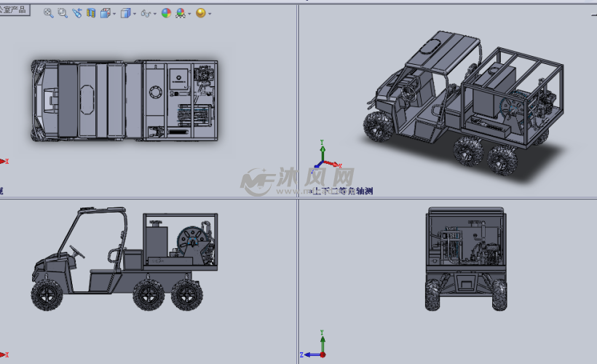Click the top-view vehicle in upper-left viewport
The height and width of the screenshot is (364, 597).
[x=124, y=100]
